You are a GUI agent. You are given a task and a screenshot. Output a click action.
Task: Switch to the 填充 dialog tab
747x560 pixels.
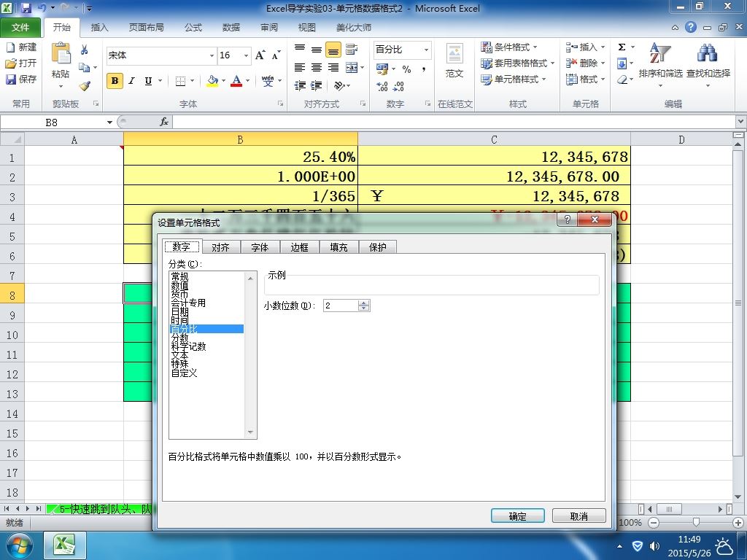pos(338,247)
